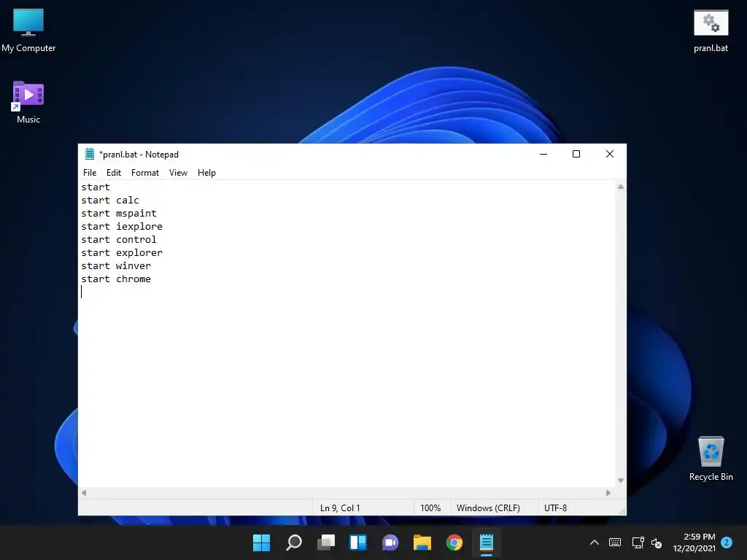The height and width of the screenshot is (560, 747).
Task: Open the Format menu in Notepad
Action: tap(145, 173)
